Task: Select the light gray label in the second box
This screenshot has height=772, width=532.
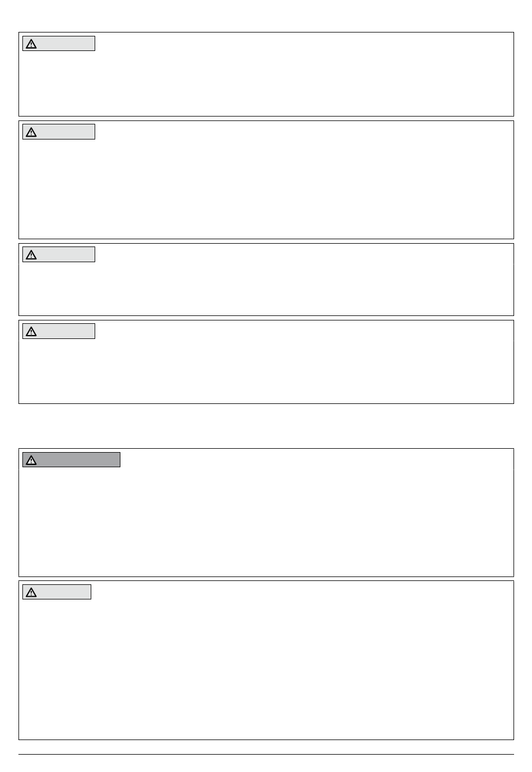Action: pyautogui.click(x=59, y=132)
